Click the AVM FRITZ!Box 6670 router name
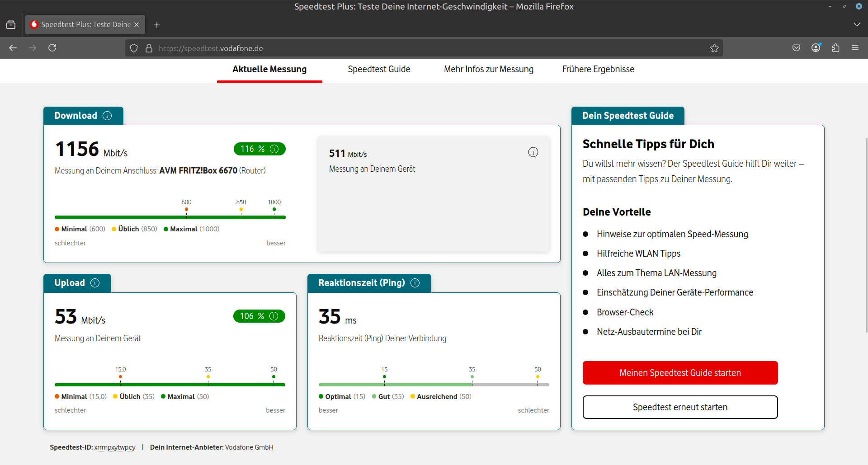868x465 pixels. coord(198,171)
